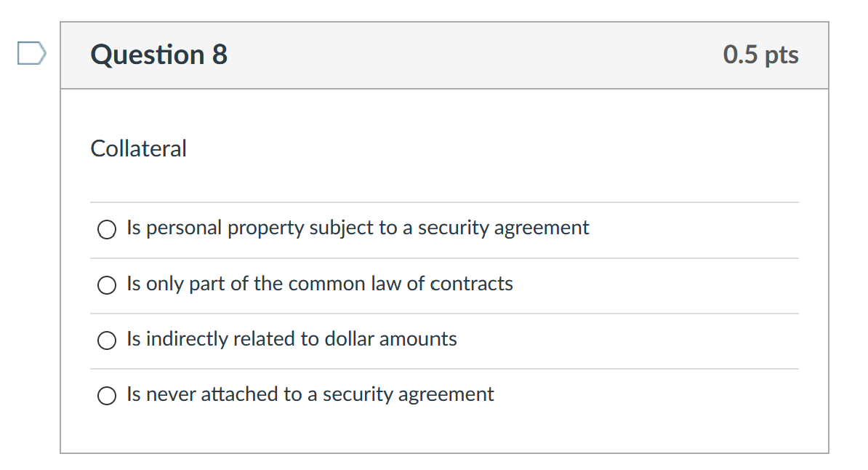Choose the second answer option's radio button
This screenshot has width=868, height=470.
pos(106,284)
